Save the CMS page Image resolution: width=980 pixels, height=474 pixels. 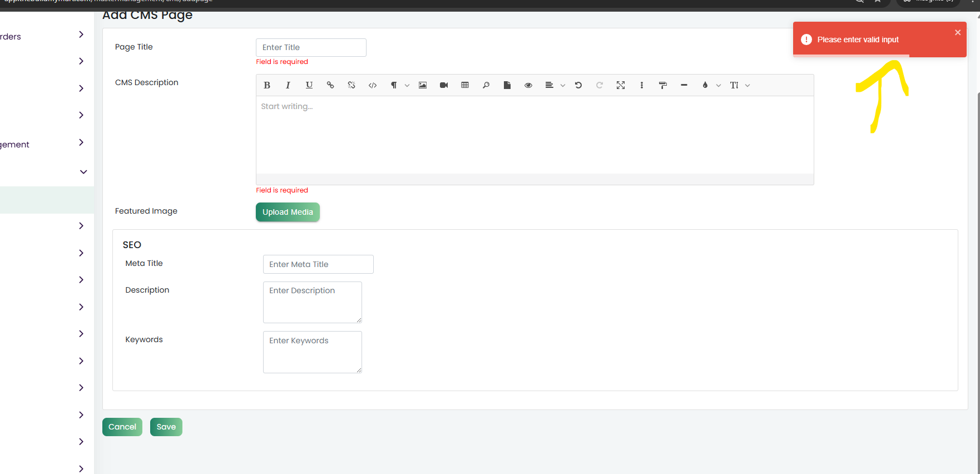point(166,427)
